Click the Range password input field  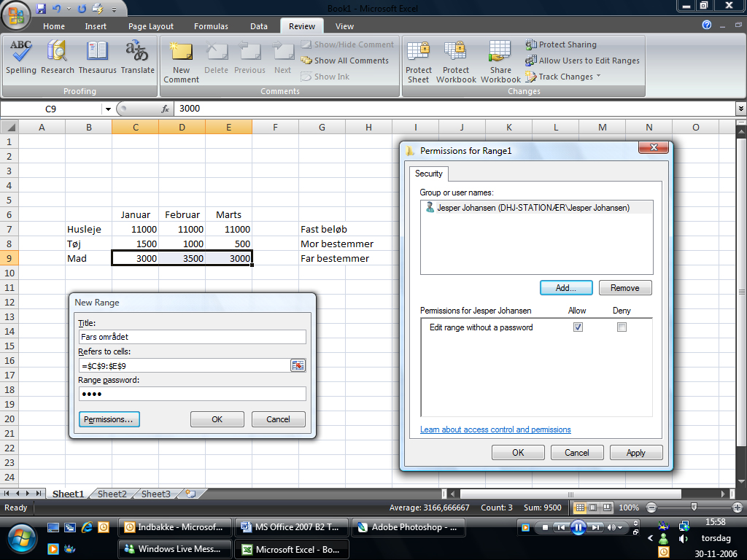(192, 394)
